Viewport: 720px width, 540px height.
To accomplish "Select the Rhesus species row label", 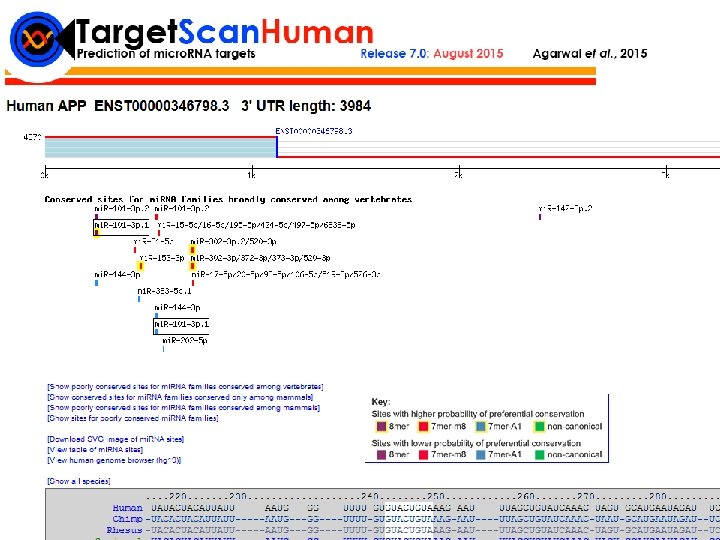I will 124,530.
